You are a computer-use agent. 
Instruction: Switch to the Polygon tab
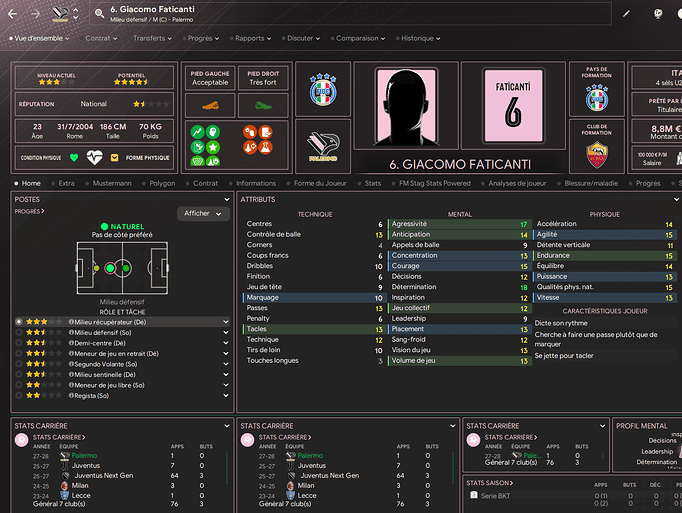point(162,183)
